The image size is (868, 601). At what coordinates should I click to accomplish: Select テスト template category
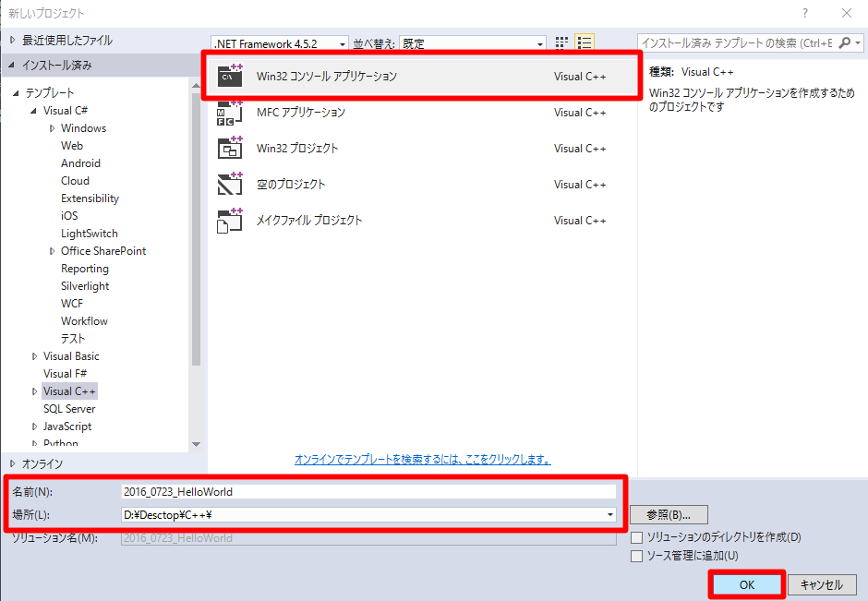[x=73, y=339]
